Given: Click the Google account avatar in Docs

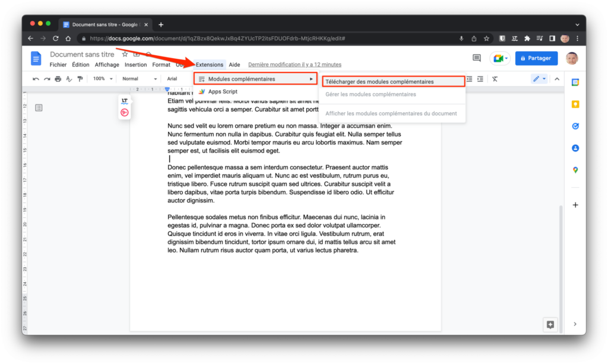Looking at the screenshot, I should [x=572, y=58].
